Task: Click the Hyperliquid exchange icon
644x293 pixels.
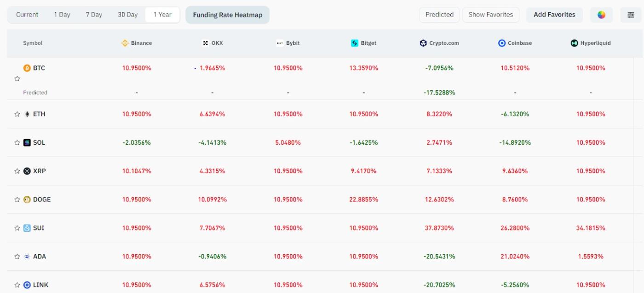Action: [x=575, y=43]
